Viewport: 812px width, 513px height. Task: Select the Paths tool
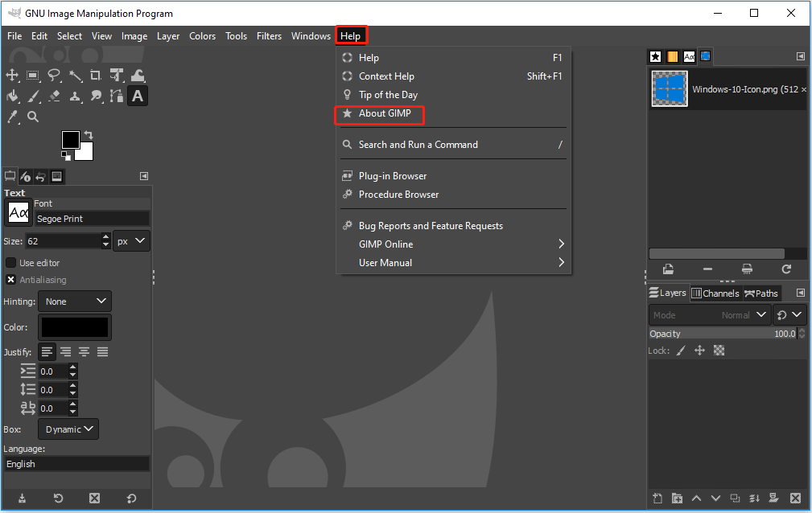tap(117, 96)
